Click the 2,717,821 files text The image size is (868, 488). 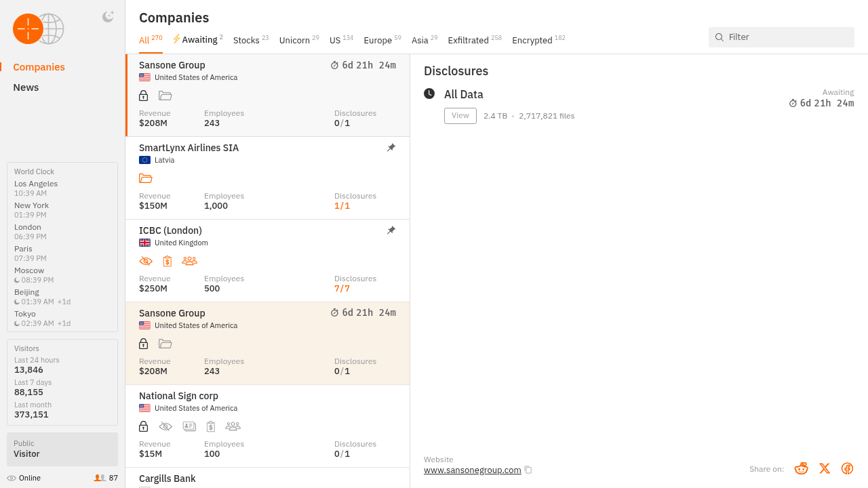[x=547, y=116]
